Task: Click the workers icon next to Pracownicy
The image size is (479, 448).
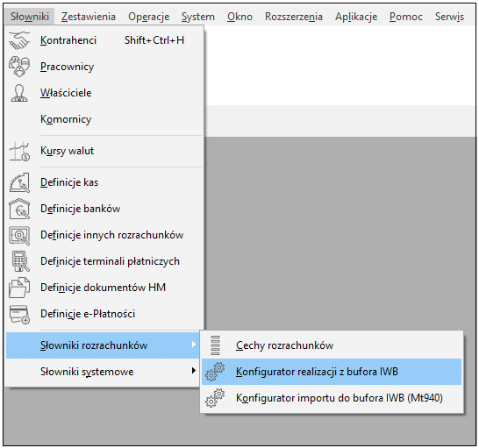Action: [19, 67]
